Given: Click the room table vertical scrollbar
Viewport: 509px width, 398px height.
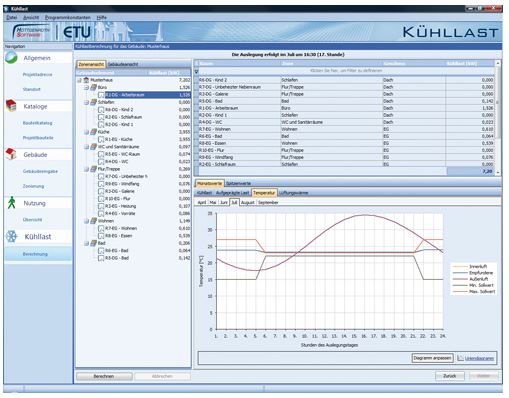Looking at the screenshot, I should point(498,117).
